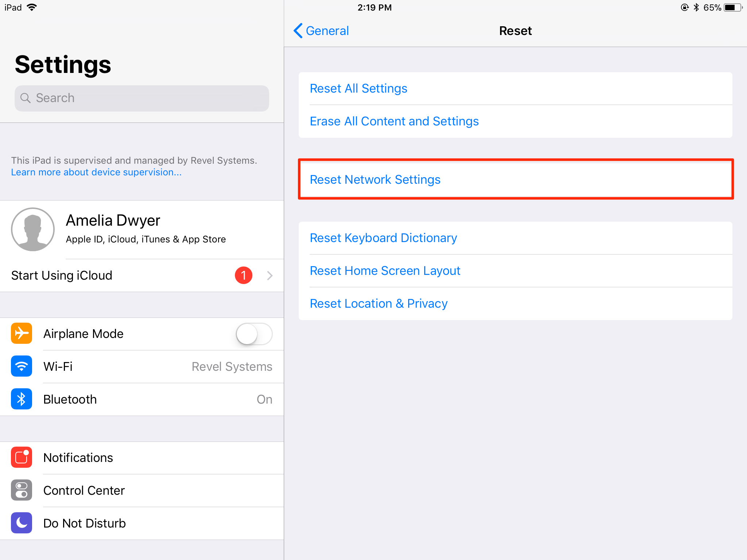Tap the Wi-Fi settings icon
The width and height of the screenshot is (747, 560).
point(21,366)
